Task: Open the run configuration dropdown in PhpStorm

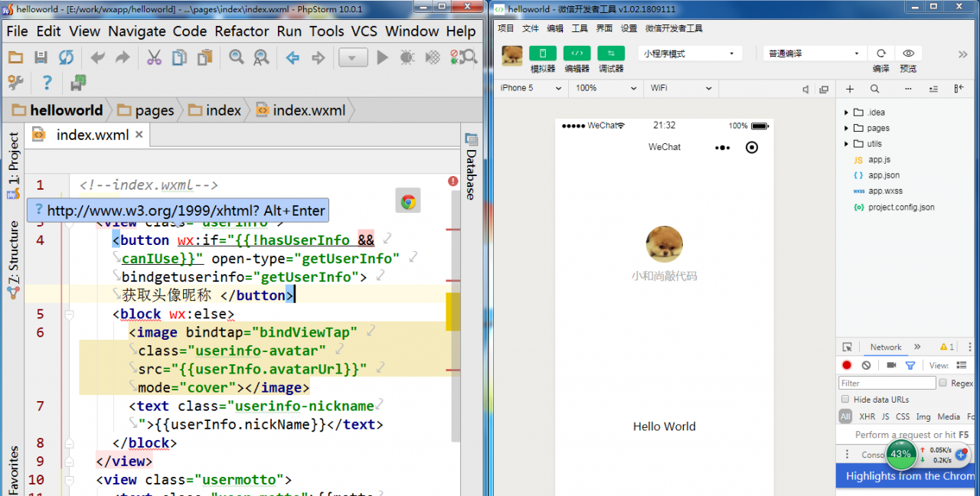Action: pos(353,57)
